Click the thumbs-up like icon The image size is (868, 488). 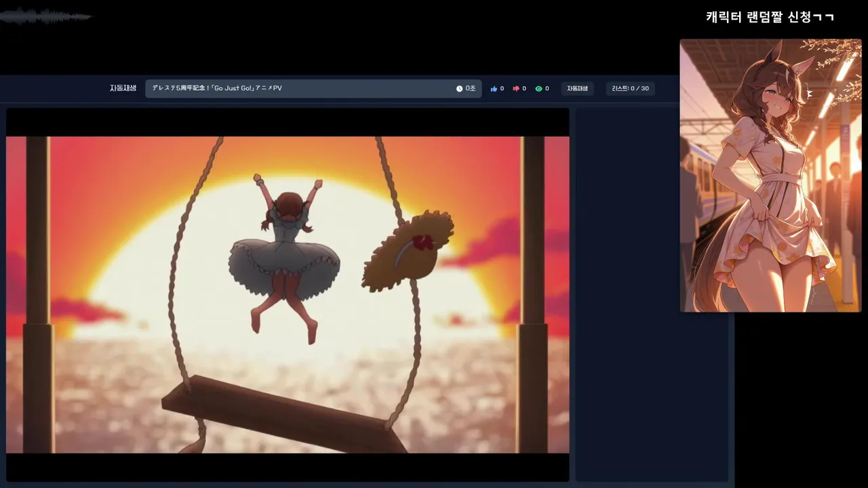click(x=494, y=89)
